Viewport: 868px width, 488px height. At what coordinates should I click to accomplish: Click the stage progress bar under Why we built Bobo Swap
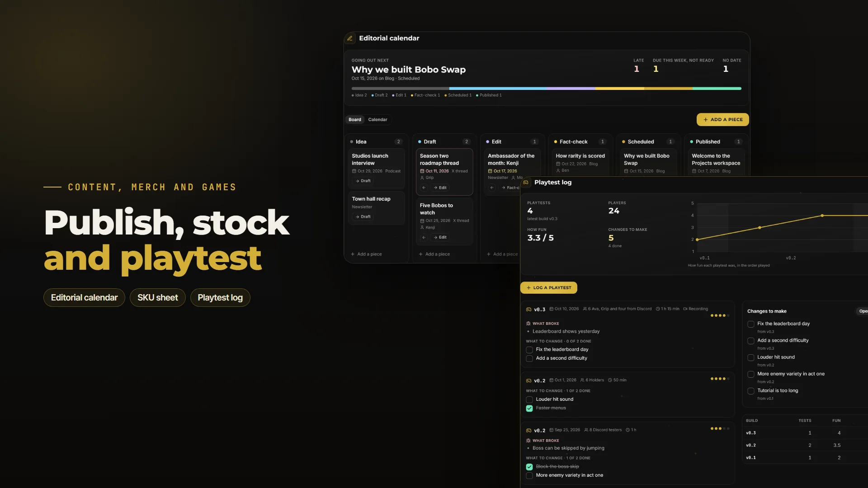tap(546, 89)
